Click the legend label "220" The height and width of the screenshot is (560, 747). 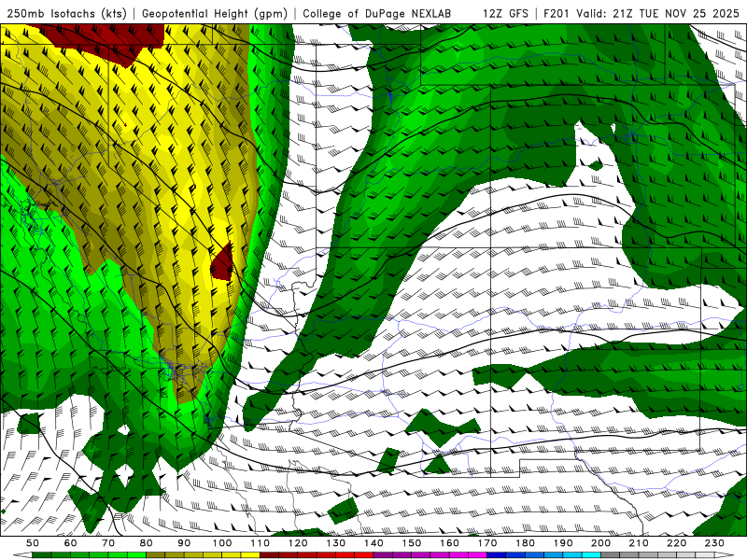pyautogui.click(x=676, y=543)
